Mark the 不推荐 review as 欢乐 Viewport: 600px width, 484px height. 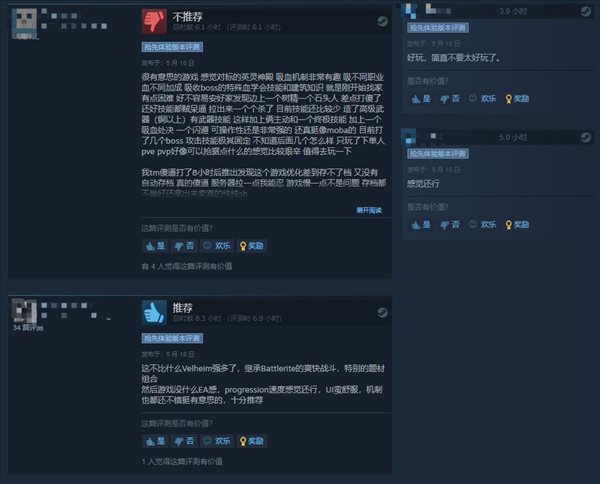(217, 246)
